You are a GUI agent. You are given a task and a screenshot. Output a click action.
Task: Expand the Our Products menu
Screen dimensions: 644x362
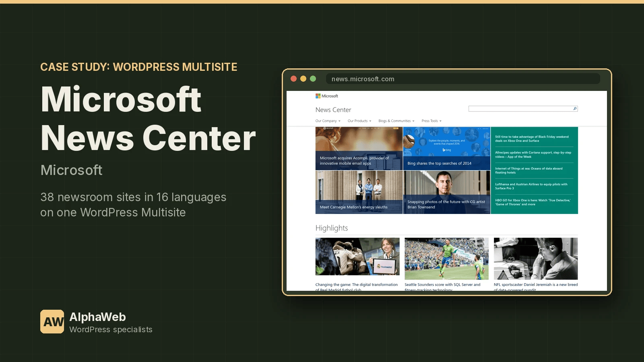[x=359, y=121]
